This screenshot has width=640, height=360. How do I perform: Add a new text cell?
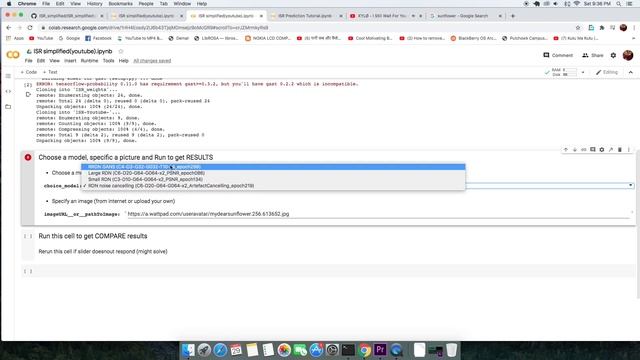click(x=50, y=72)
